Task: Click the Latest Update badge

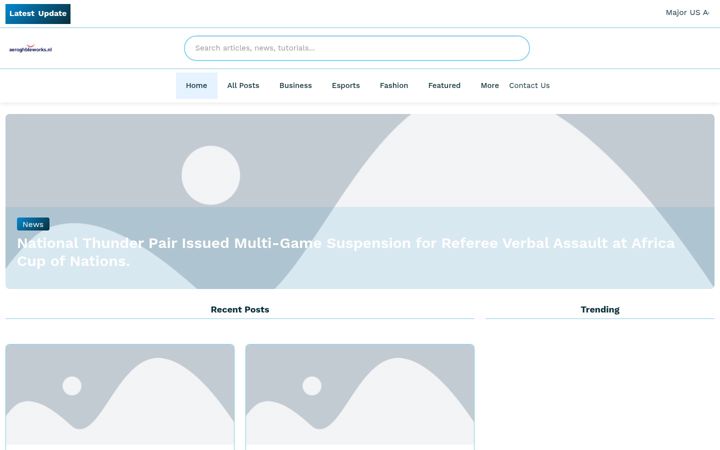Action: [38, 14]
